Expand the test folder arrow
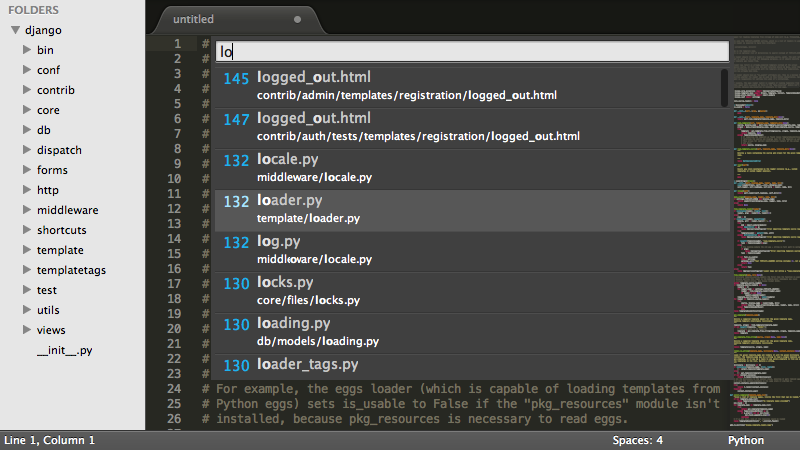 27,289
